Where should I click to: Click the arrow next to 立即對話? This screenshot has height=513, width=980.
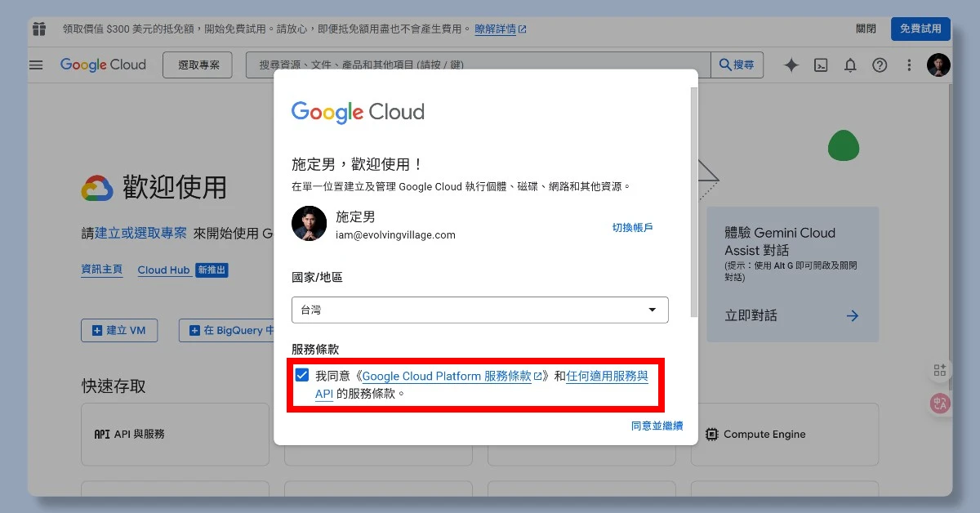tap(853, 315)
